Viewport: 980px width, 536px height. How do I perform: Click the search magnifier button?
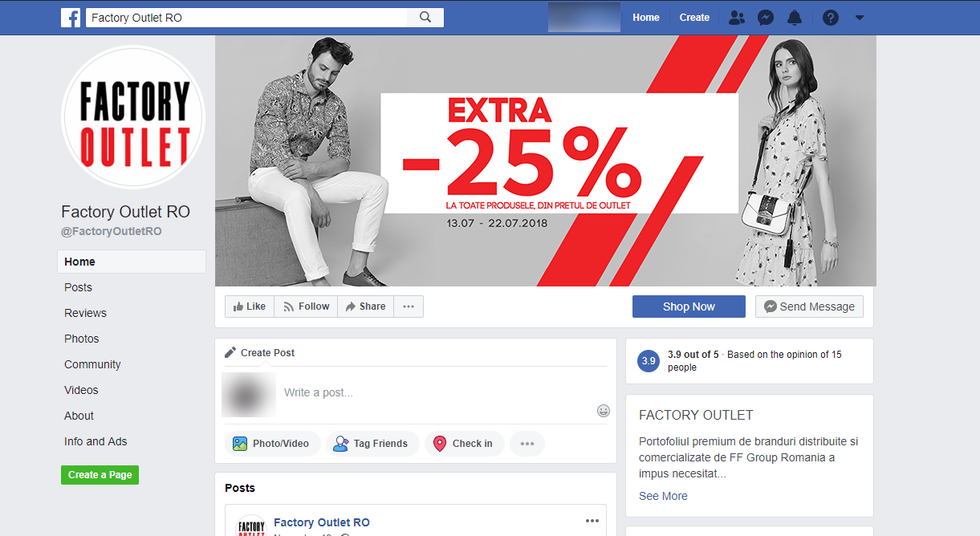pyautogui.click(x=425, y=18)
